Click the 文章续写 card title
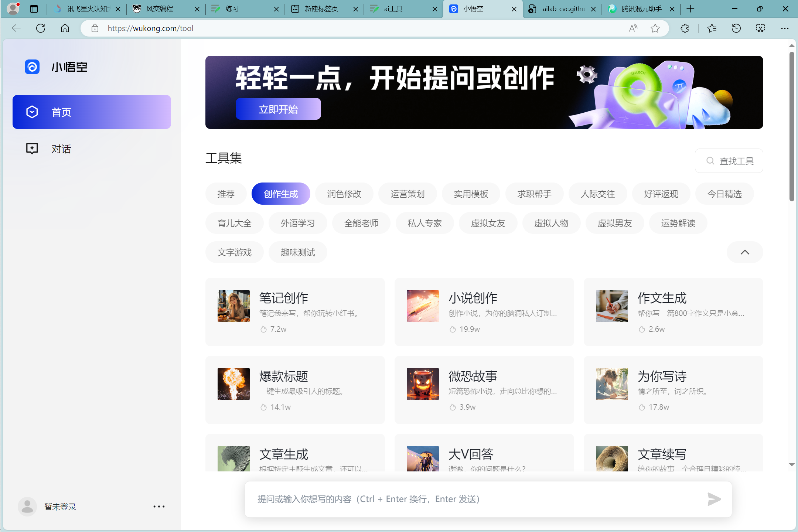Image resolution: width=798 pixels, height=532 pixels. (x=662, y=454)
